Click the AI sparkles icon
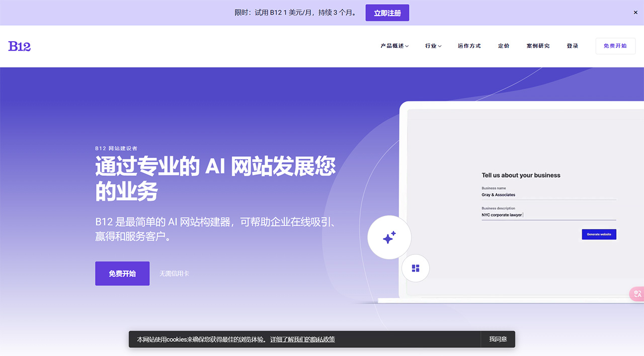The image size is (644, 356). [389, 237]
